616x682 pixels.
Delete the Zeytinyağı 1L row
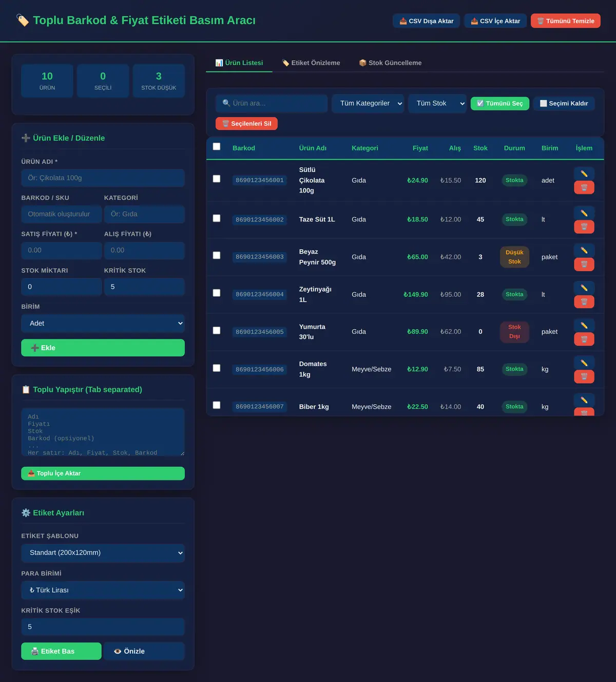584,301
